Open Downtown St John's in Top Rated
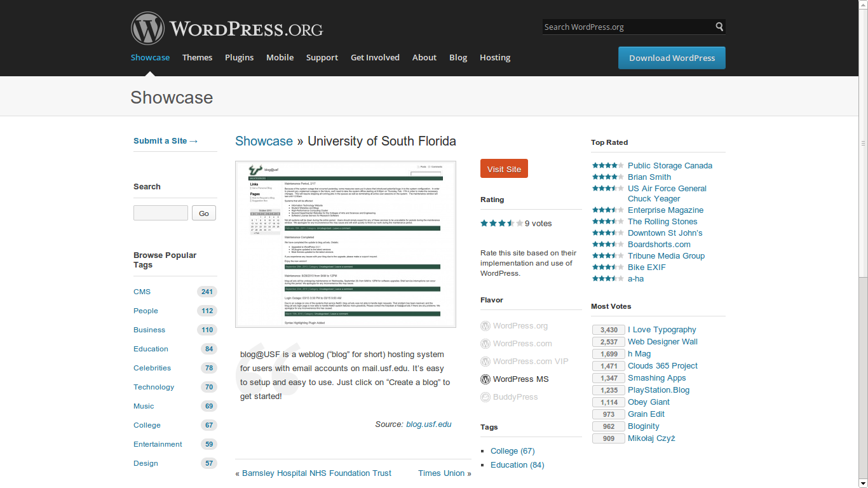The height and width of the screenshot is (488, 868). [x=665, y=233]
